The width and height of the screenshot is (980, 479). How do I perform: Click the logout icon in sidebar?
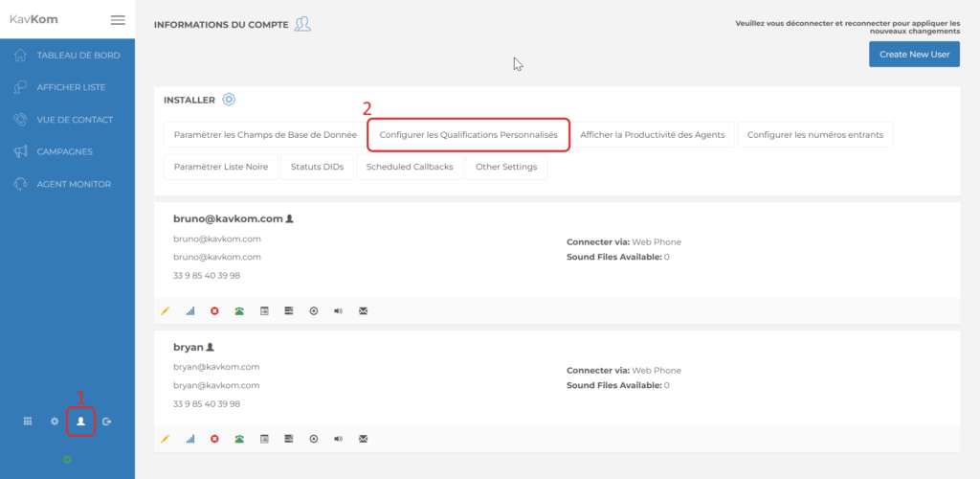click(x=107, y=421)
